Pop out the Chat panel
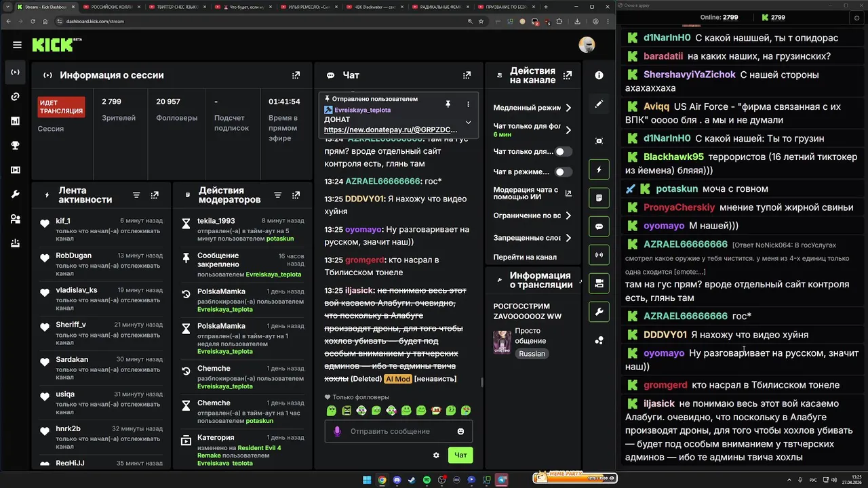Image resolution: width=868 pixels, height=488 pixels. click(x=467, y=75)
